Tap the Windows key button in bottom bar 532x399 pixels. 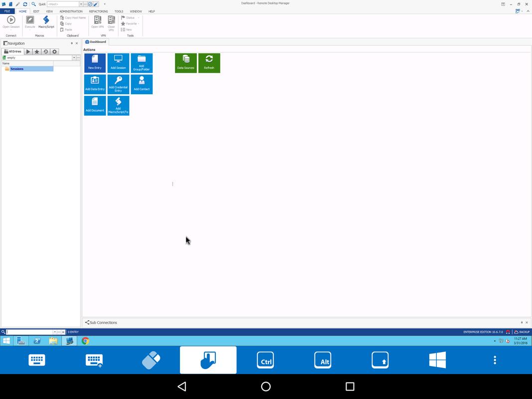click(437, 360)
